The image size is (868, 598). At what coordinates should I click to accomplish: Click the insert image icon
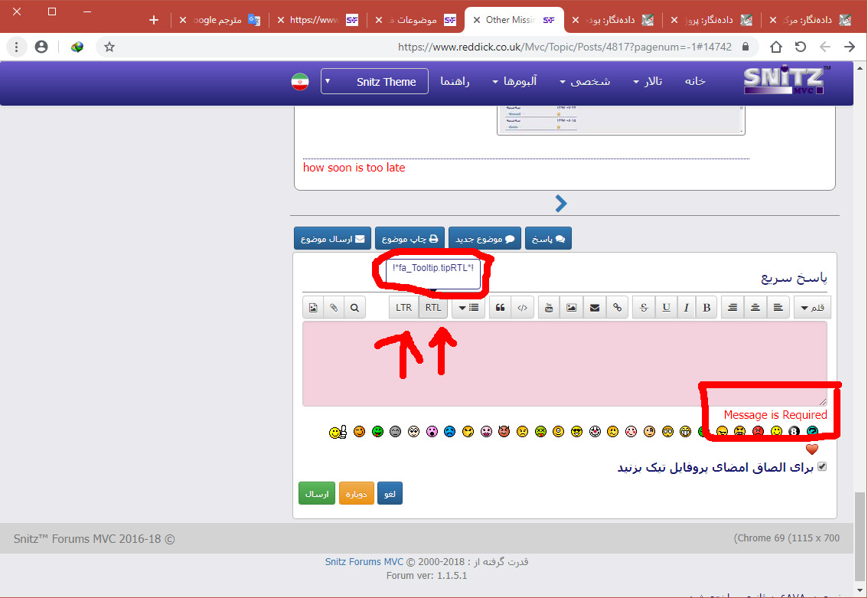[571, 308]
